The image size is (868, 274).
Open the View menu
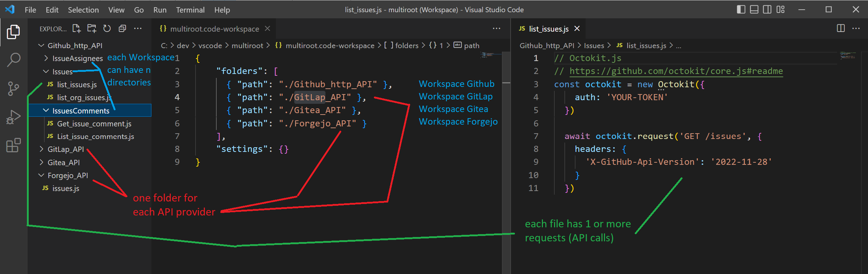pos(116,10)
